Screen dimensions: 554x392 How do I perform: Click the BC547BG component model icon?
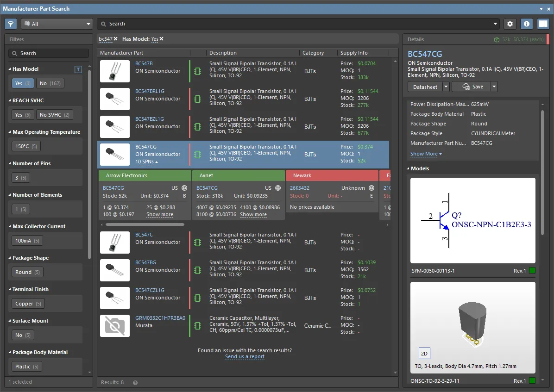pyautogui.click(x=197, y=270)
